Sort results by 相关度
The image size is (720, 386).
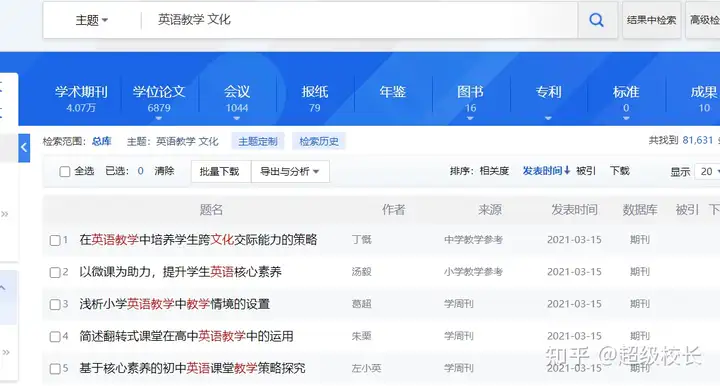coord(494,171)
